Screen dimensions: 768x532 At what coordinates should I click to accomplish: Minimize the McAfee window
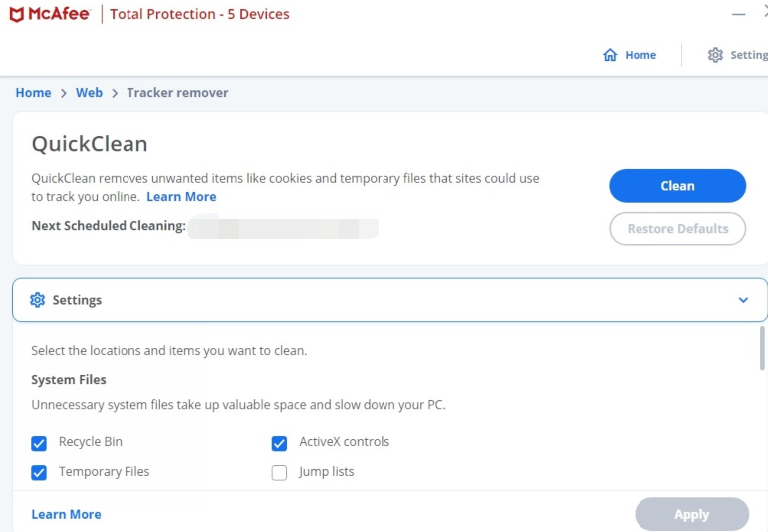[738, 14]
